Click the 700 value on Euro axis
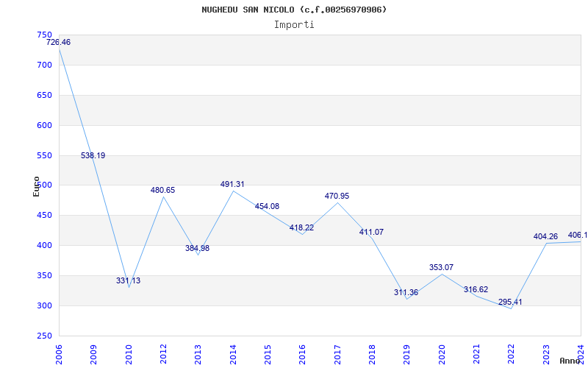This screenshot has width=588, height=368. [x=45, y=65]
